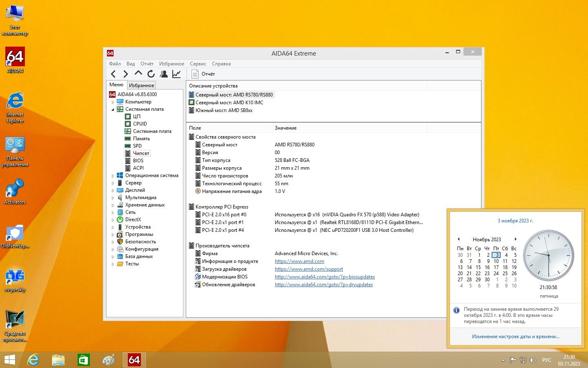The height and width of the screenshot is (368, 588).
Task: Collapse the Системная плата tree node
Action: click(113, 110)
